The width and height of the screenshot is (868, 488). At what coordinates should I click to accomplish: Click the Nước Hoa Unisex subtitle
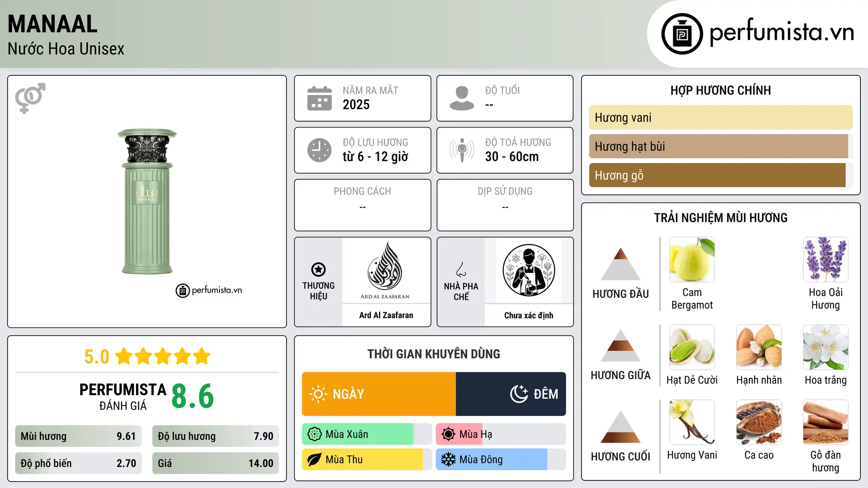(x=66, y=49)
